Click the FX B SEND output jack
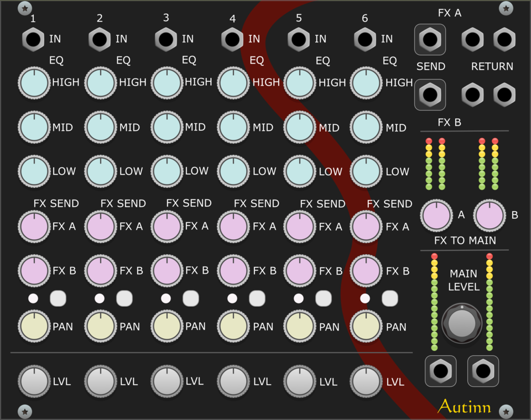This screenshot has height=420, width=531. coord(430,95)
